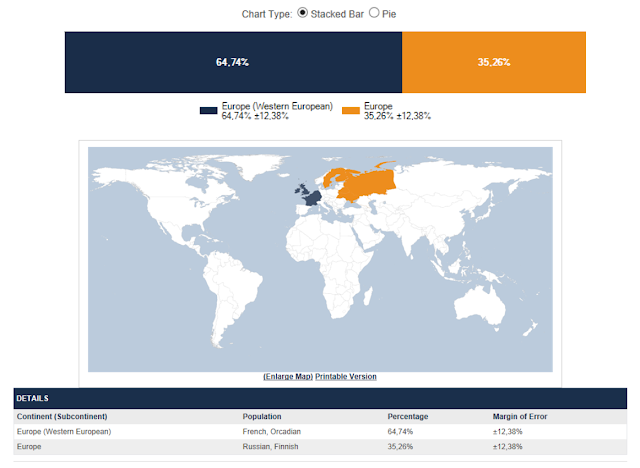Click the orange Europe legend swatch
This screenshot has width=640, height=468.
click(x=351, y=111)
